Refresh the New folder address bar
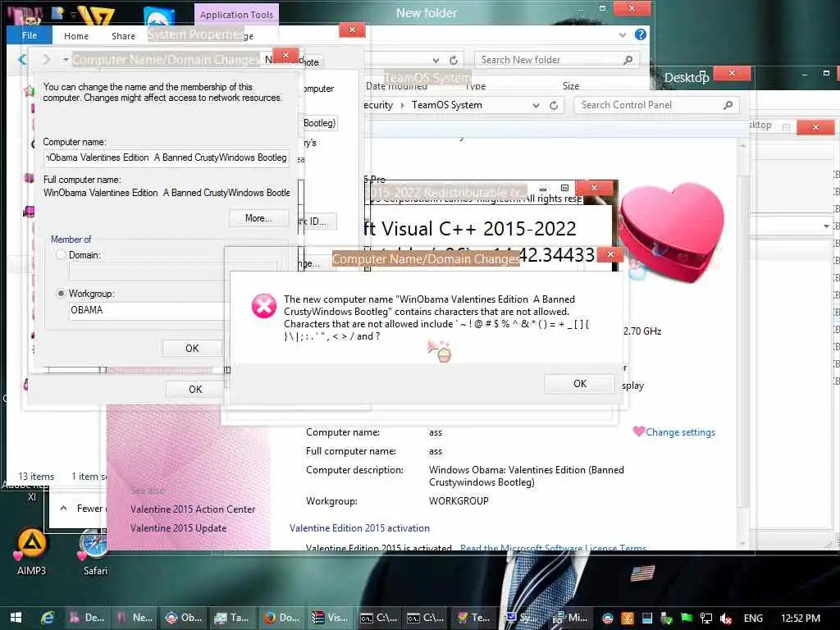The height and width of the screenshot is (630, 840). pyautogui.click(x=454, y=60)
